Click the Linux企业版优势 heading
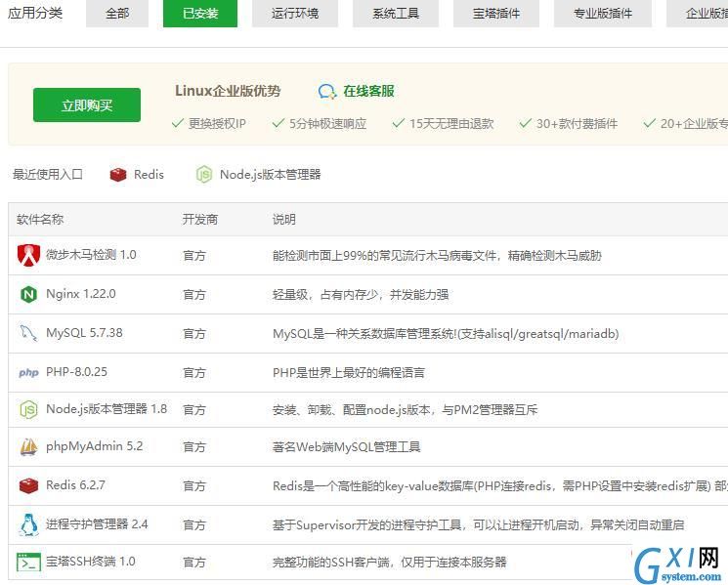The width and height of the screenshot is (728, 585). pyautogui.click(x=228, y=91)
